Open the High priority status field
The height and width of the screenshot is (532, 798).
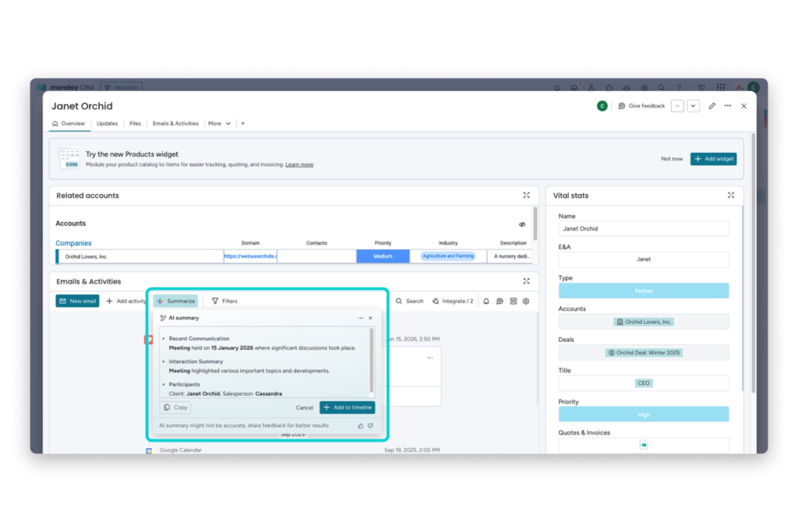[644, 414]
